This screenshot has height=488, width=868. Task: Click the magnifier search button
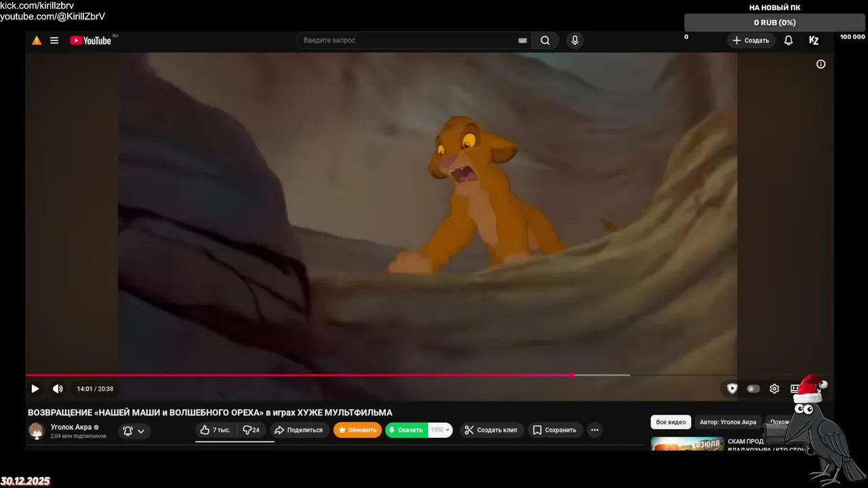pyautogui.click(x=545, y=41)
